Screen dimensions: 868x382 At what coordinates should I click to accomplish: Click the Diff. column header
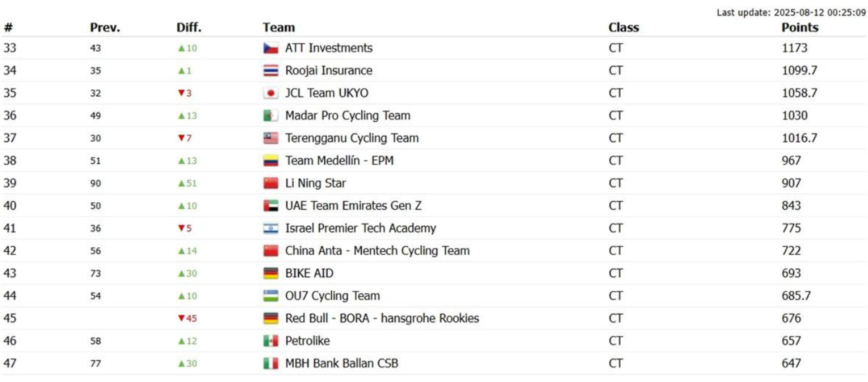click(x=189, y=28)
